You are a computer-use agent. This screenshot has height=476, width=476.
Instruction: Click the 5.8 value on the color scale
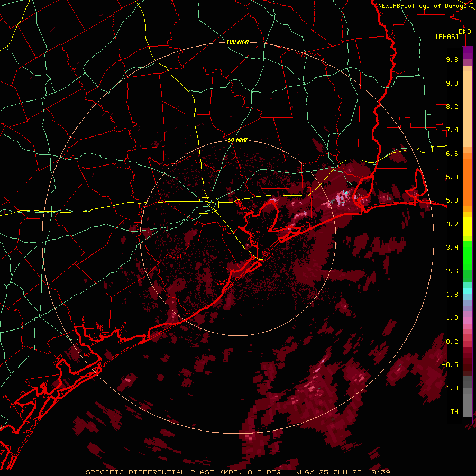[x=452, y=177]
